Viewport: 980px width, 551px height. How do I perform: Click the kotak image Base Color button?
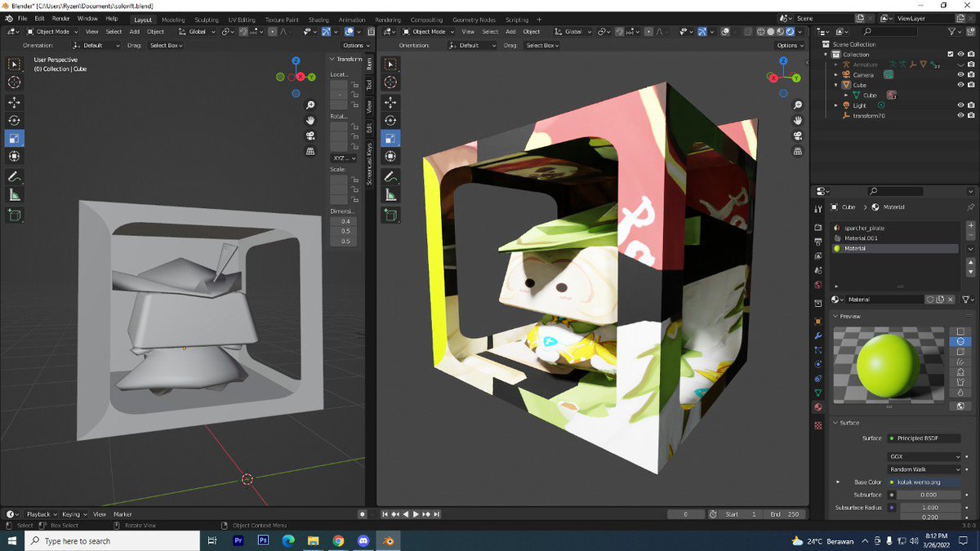point(924,482)
